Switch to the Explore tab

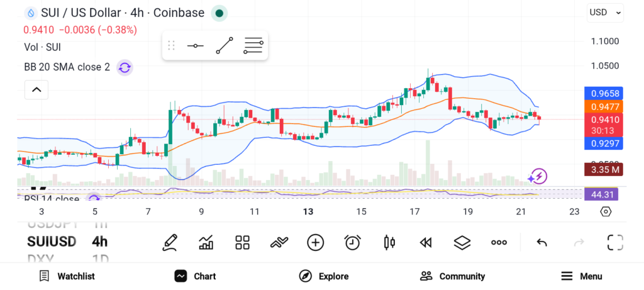(x=324, y=276)
